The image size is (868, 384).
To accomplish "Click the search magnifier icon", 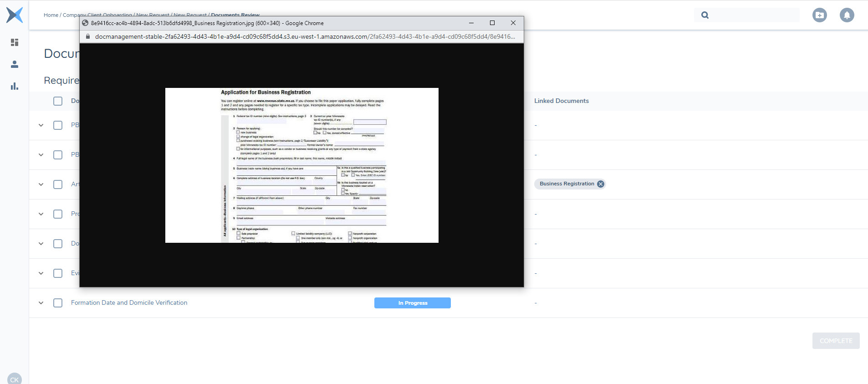I will [705, 15].
